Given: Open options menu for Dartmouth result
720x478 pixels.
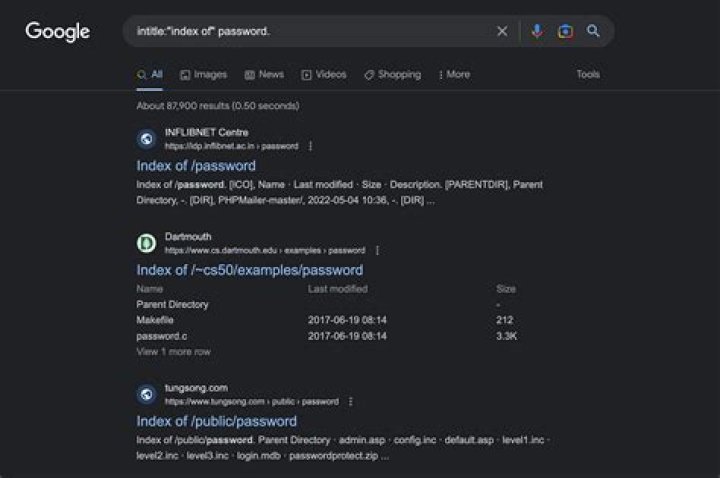Looking at the screenshot, I should 377,250.
